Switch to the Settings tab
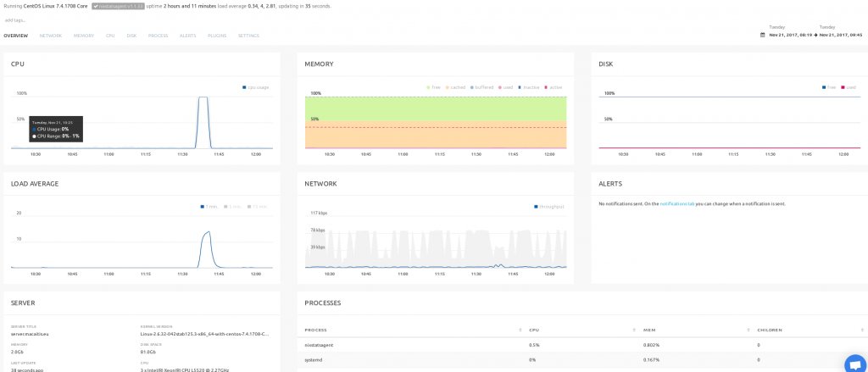868x372 pixels. [x=248, y=36]
